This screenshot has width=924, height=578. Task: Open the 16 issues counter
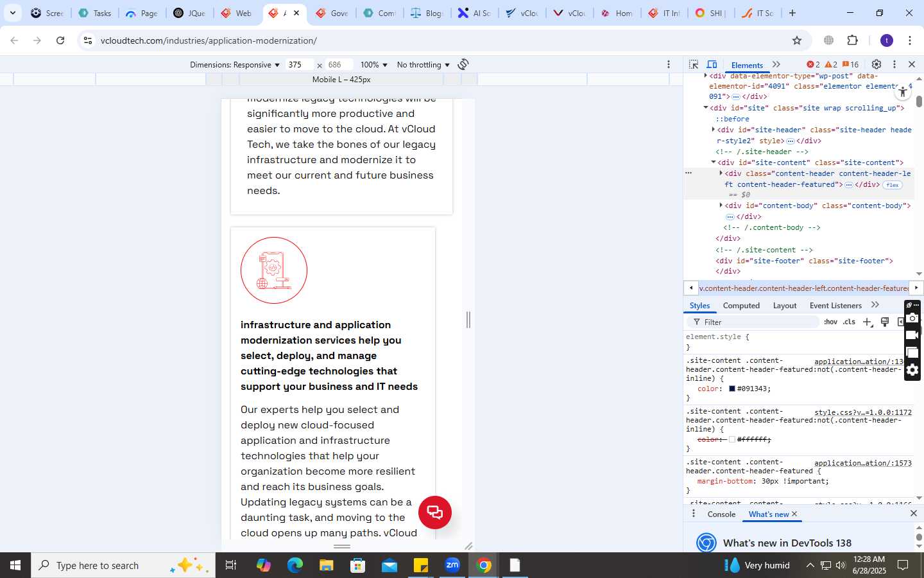[x=850, y=64]
